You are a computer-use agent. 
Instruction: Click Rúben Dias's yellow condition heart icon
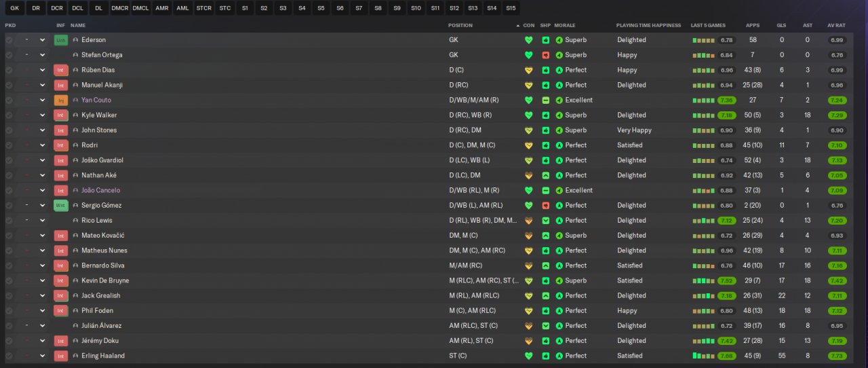[x=529, y=70]
